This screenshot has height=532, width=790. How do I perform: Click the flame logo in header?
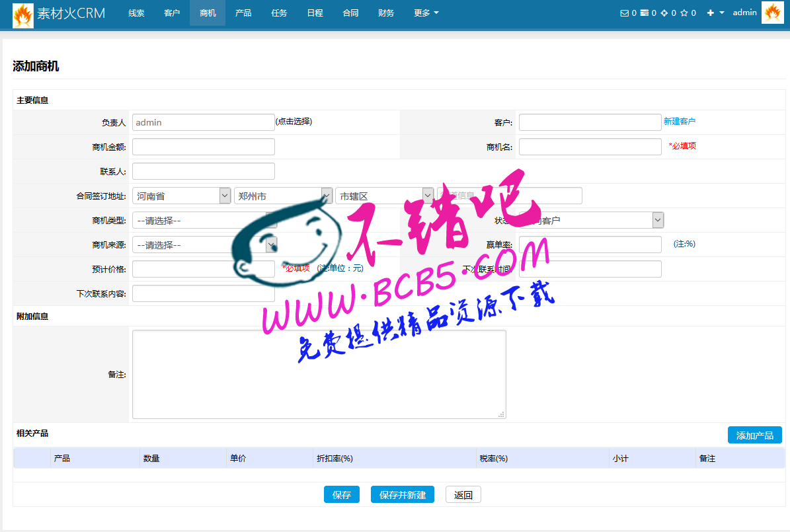[x=22, y=15]
